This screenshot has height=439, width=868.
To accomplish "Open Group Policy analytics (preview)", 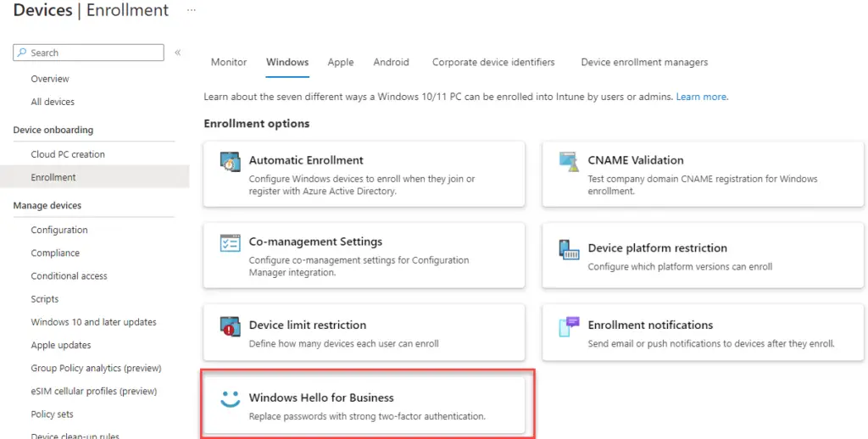I will [96, 368].
